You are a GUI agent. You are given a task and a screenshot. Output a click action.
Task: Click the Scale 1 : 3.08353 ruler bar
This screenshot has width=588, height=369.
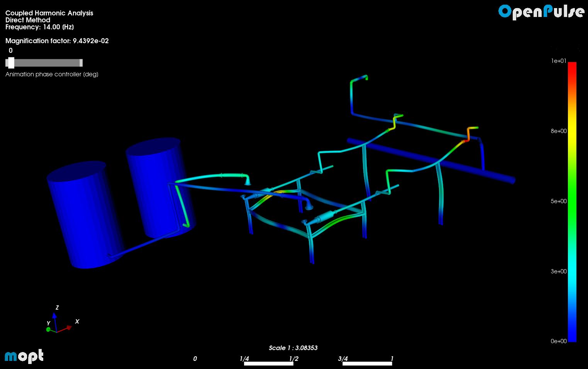[x=293, y=347]
